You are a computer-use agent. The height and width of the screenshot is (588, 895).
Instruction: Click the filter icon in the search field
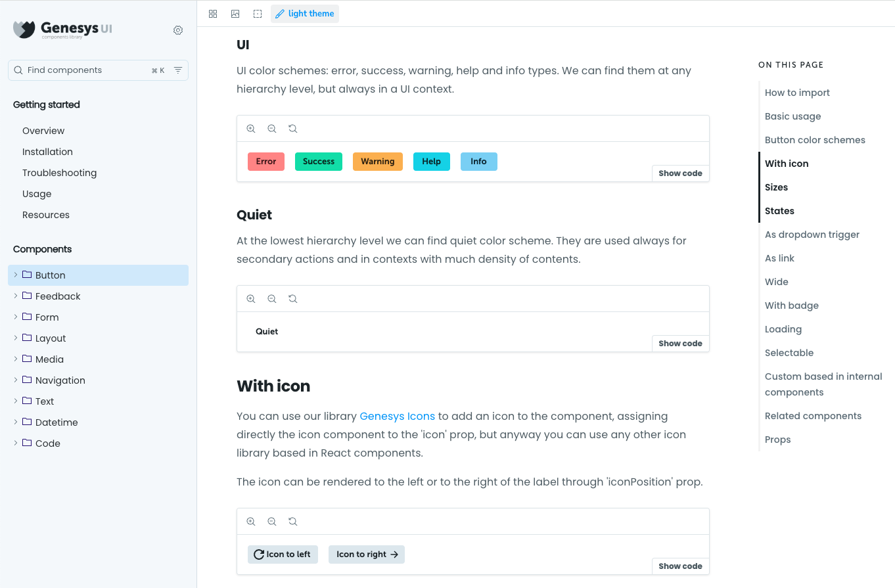coord(177,70)
